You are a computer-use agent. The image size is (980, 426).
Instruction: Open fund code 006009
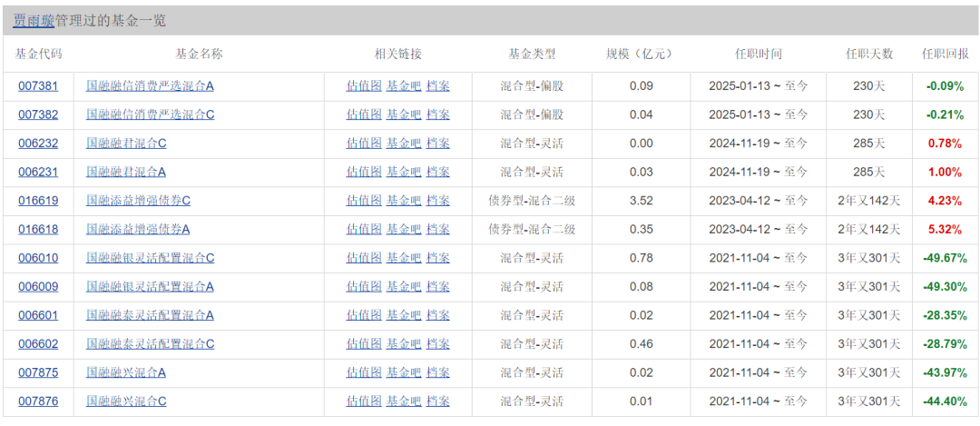[38, 286]
